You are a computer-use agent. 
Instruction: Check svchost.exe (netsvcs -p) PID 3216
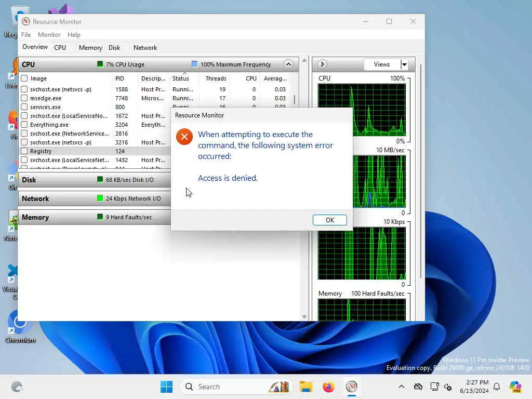(24, 142)
